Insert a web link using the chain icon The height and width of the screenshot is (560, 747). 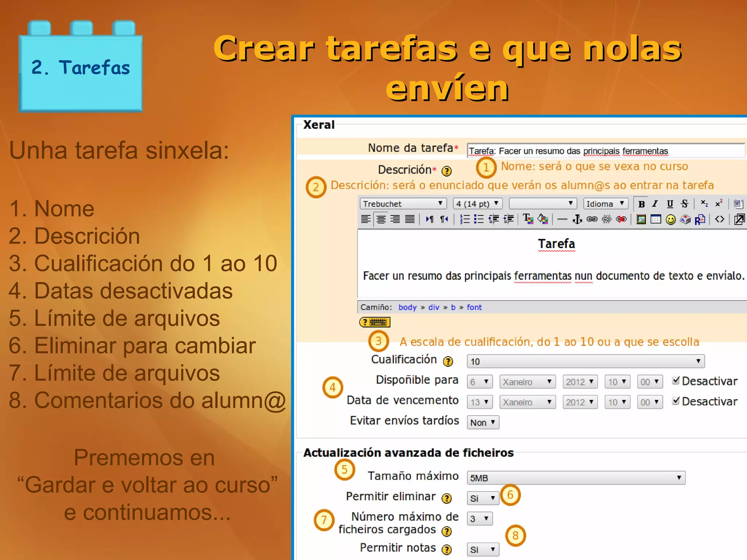592,219
